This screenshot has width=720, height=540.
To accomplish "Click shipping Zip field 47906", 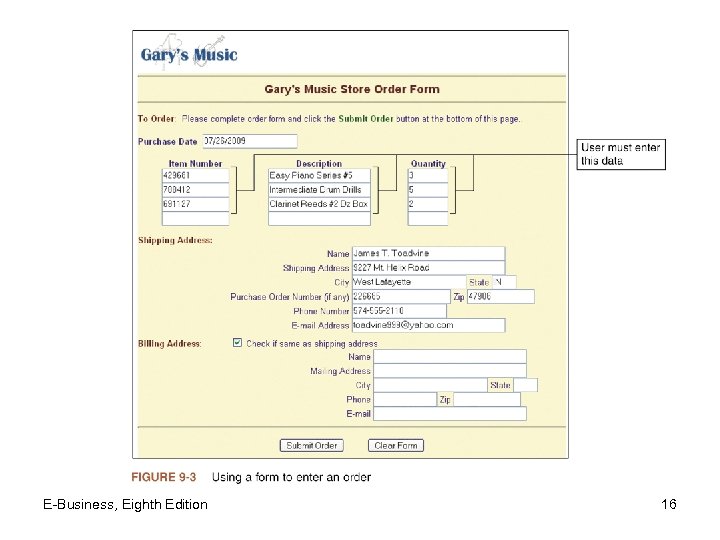I will coord(501,296).
